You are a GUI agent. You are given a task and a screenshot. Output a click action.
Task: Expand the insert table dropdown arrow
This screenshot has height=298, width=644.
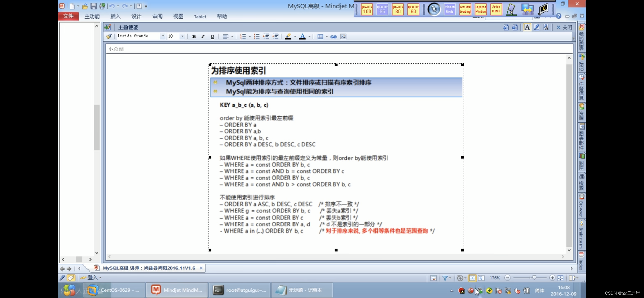pos(327,37)
